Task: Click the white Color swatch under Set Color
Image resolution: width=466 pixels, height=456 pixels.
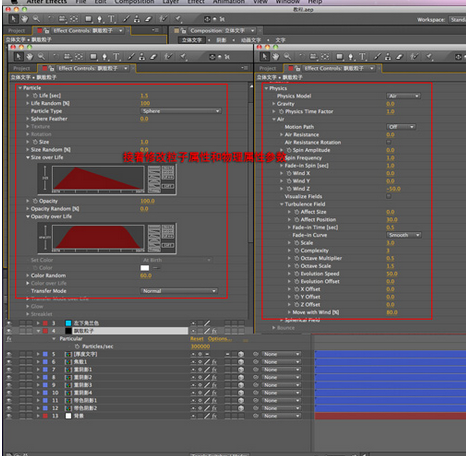Action: pos(145,268)
